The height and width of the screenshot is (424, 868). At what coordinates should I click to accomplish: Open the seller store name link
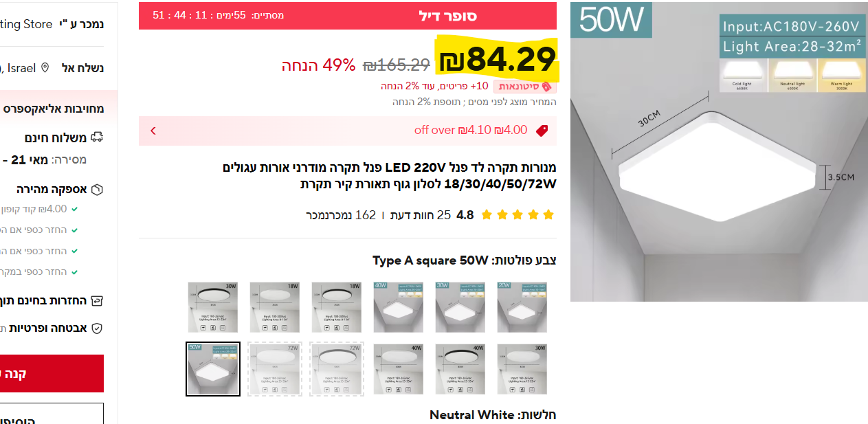coord(26,25)
